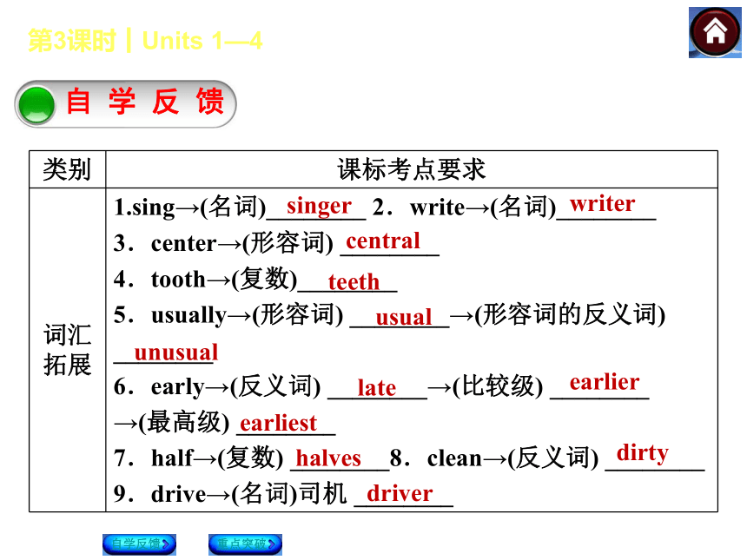Click the question text early→(反义词)
Viewport: 747px width, 560px height.
tap(235, 386)
